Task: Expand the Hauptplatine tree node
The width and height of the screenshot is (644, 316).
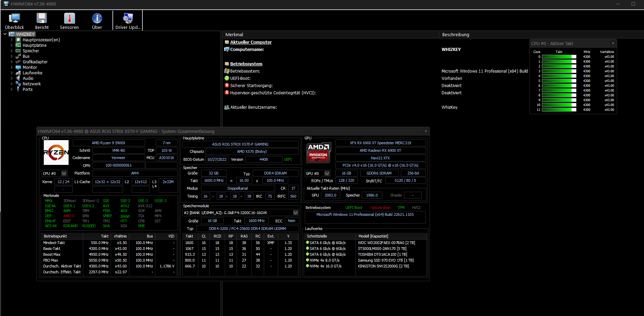Action: point(11,45)
